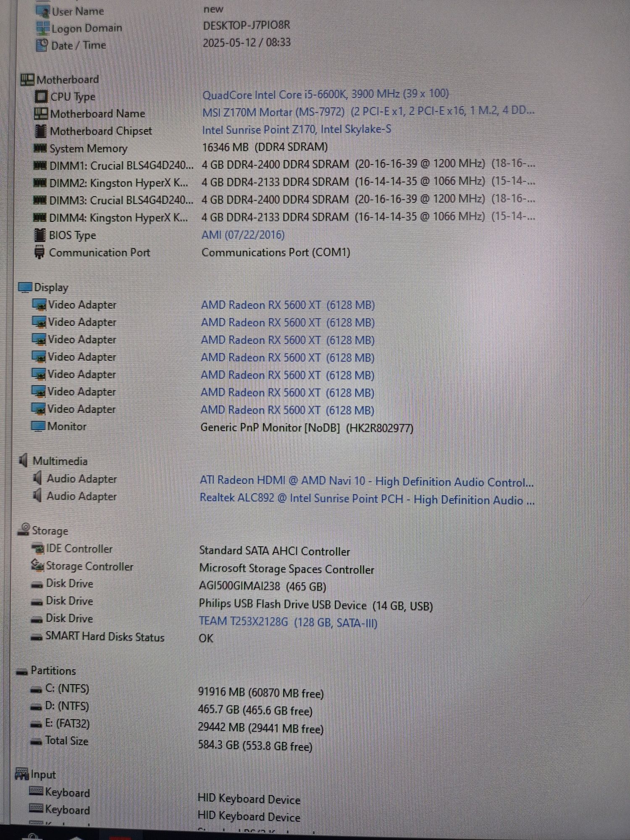Click the Motherboard section icon
This screenshot has width=630, height=840.
tap(27, 79)
